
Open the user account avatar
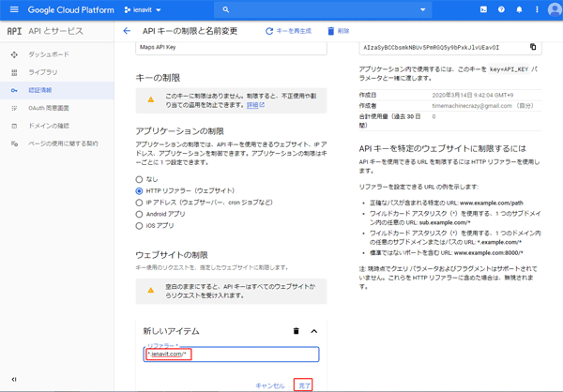pos(555,9)
